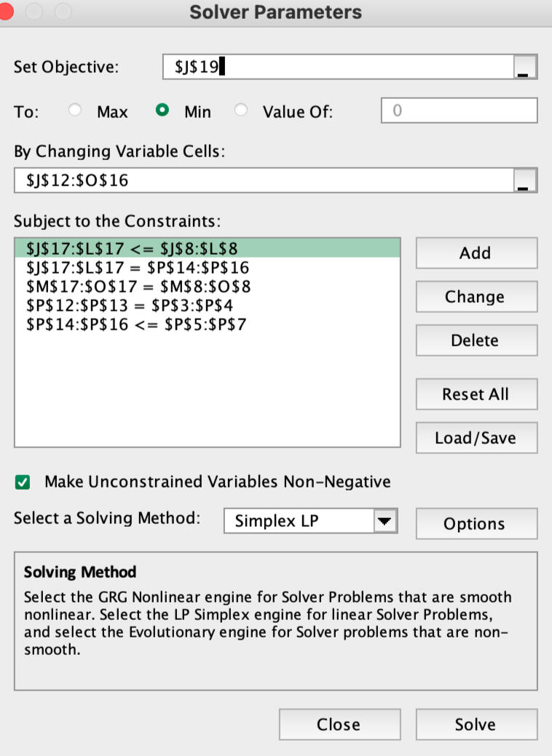Click the Value Of number field
This screenshot has width=552, height=756.
pyautogui.click(x=459, y=111)
